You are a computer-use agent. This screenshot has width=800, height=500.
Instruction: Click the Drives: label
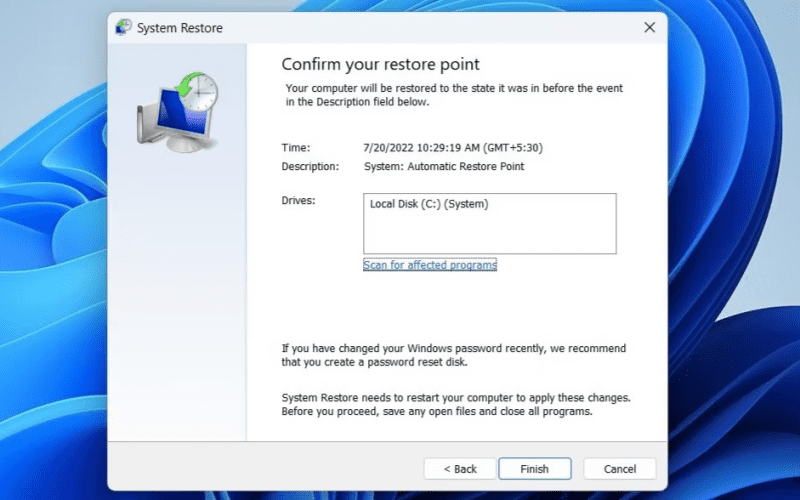point(298,201)
